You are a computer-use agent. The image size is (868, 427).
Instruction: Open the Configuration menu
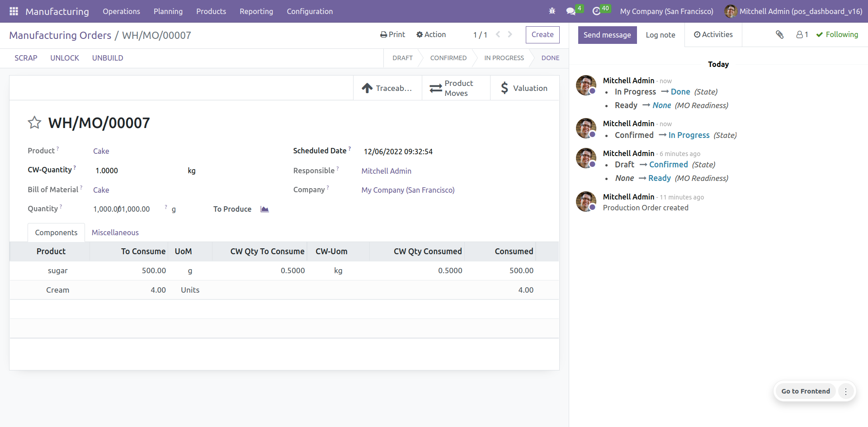[x=310, y=11]
